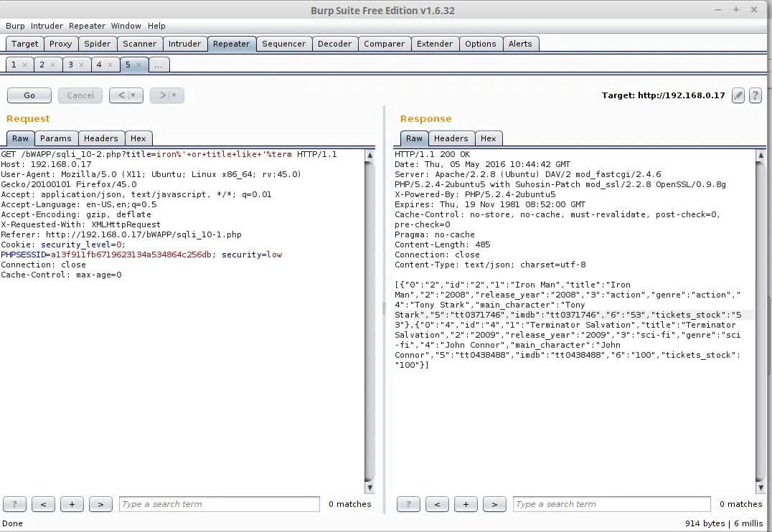Click the plus button under Request pane
This screenshot has width=772, height=532.
coord(72,504)
